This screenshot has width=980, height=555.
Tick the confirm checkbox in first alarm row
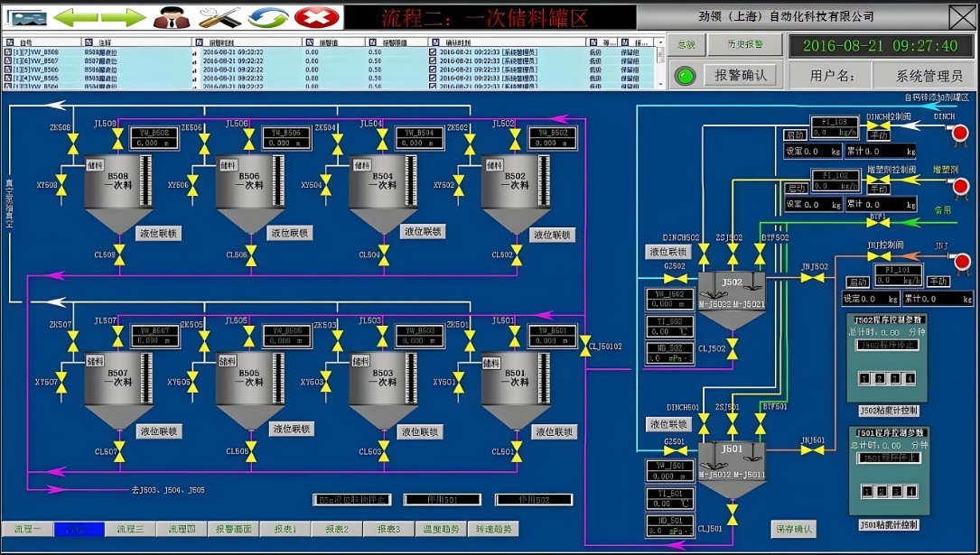click(x=433, y=52)
